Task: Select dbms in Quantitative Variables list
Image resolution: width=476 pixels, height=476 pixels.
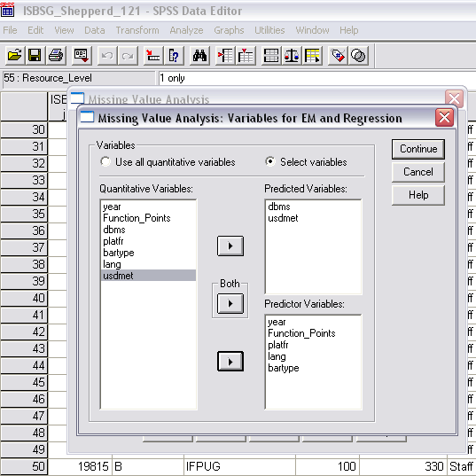Action: (x=148, y=230)
